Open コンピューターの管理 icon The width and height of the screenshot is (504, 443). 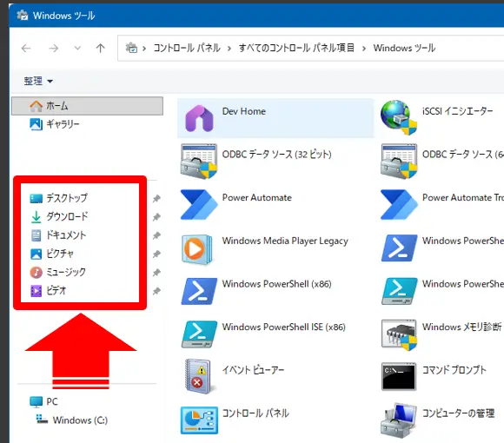pos(399,420)
